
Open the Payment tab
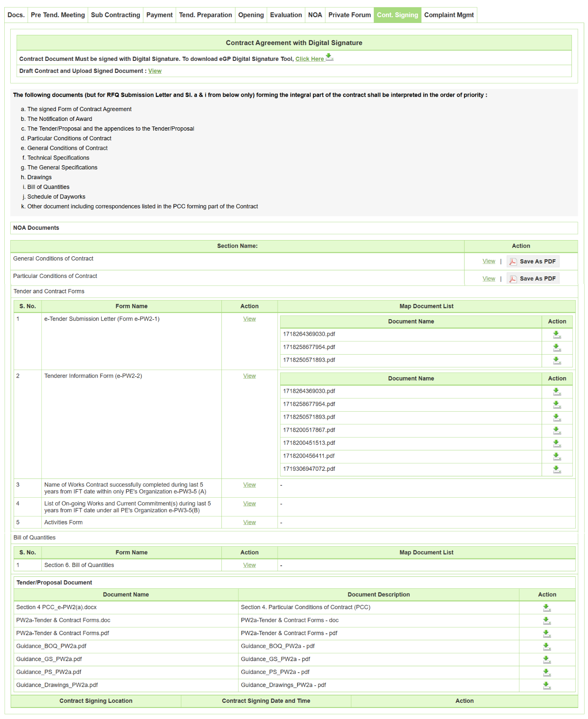160,15
